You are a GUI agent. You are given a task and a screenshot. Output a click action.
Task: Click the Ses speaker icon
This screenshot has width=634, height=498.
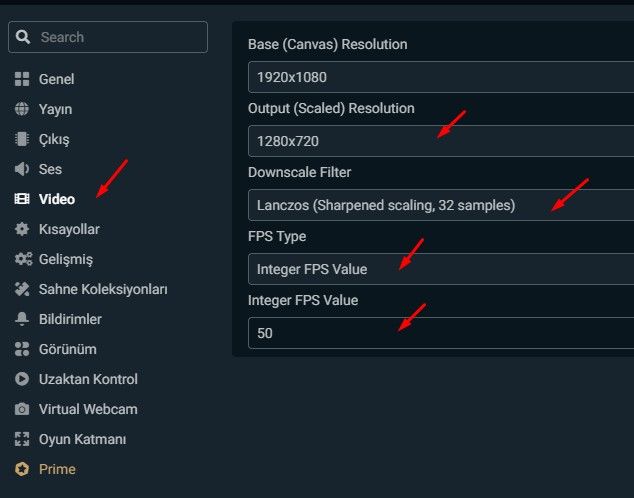click(x=22, y=169)
